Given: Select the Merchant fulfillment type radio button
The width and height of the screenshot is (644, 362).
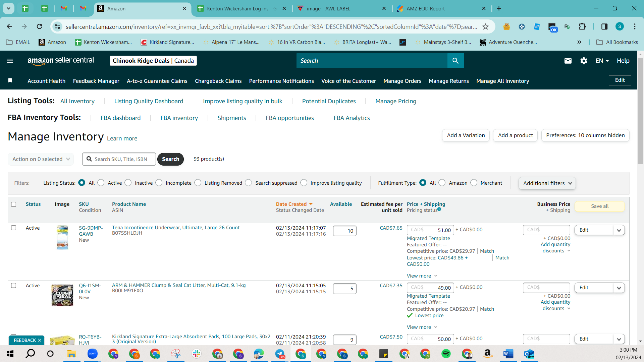Looking at the screenshot, I should pyautogui.click(x=474, y=183).
